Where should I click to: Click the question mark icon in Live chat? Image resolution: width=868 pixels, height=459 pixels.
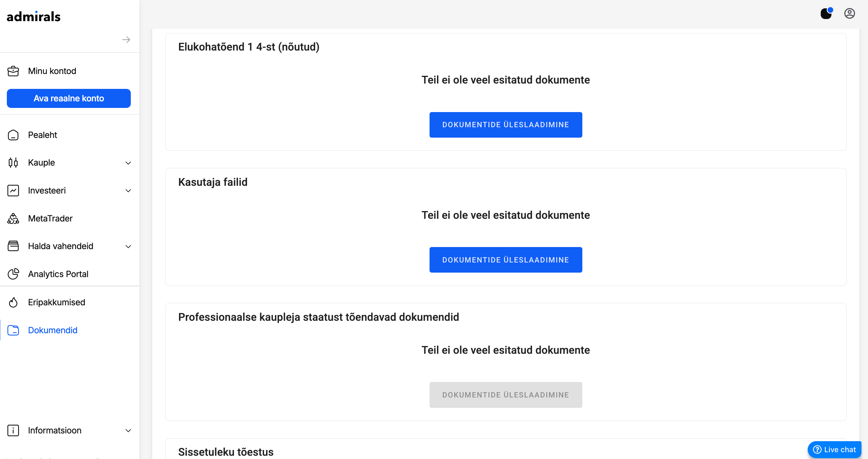click(817, 449)
